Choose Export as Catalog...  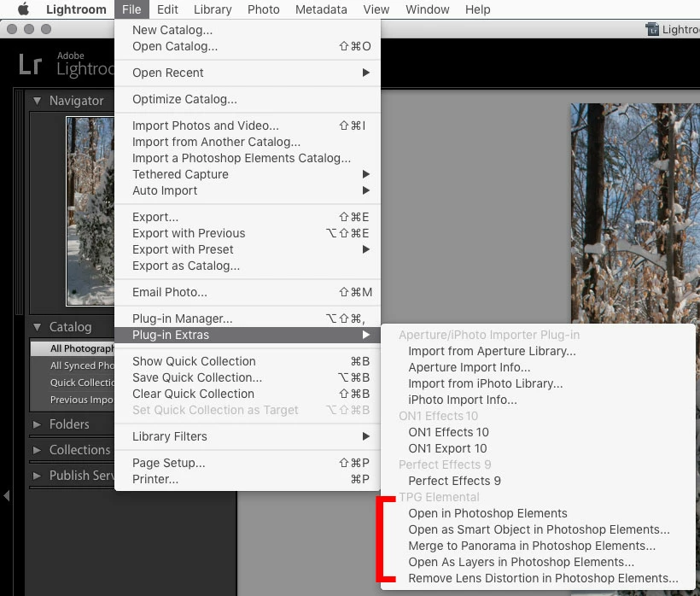click(x=248, y=266)
